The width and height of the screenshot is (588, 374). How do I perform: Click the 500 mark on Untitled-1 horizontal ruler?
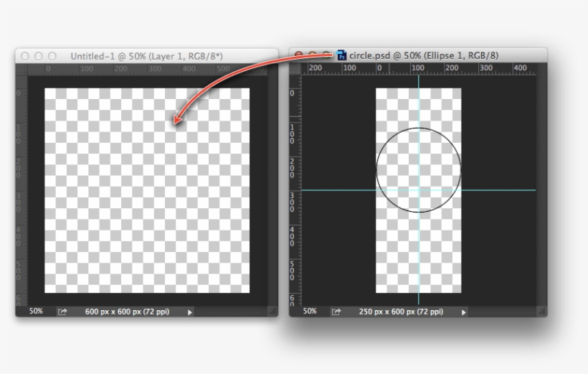pos(223,68)
